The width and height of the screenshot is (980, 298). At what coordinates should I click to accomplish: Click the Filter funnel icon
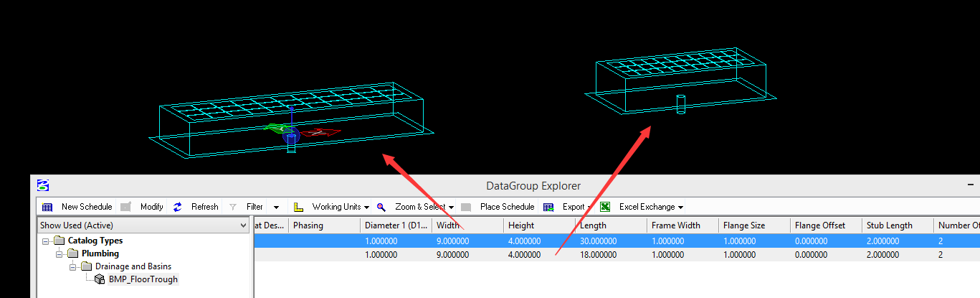(x=232, y=207)
